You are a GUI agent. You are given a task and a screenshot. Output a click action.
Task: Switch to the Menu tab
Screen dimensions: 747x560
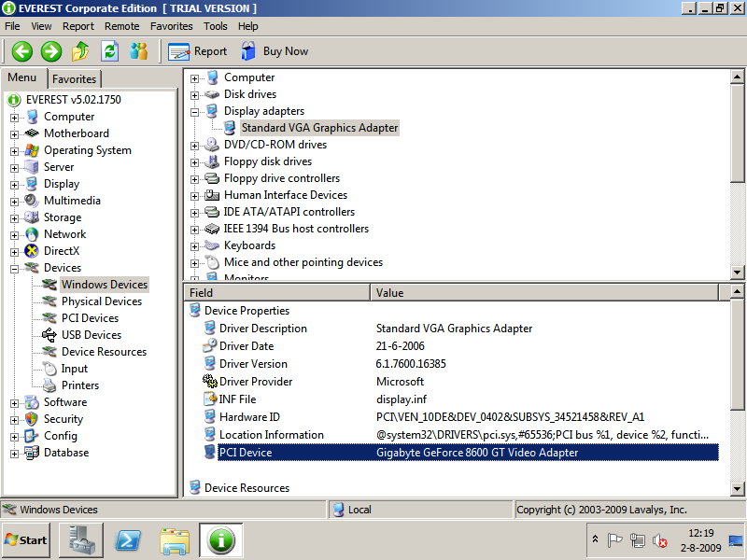click(x=21, y=77)
